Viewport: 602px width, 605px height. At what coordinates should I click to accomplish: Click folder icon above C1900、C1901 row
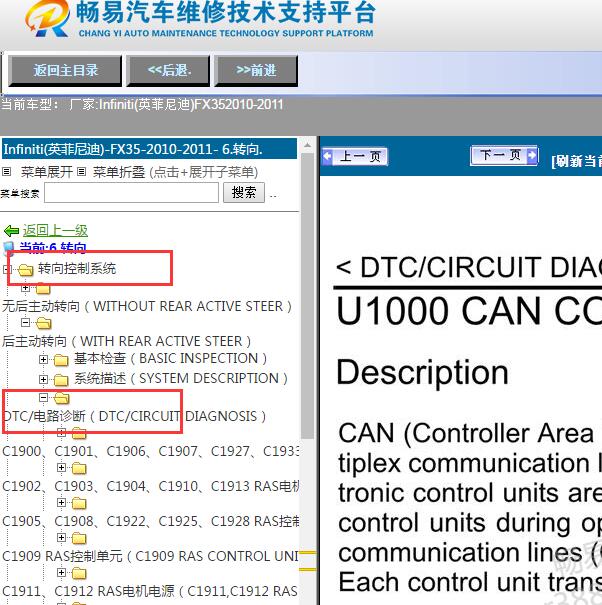point(79,433)
